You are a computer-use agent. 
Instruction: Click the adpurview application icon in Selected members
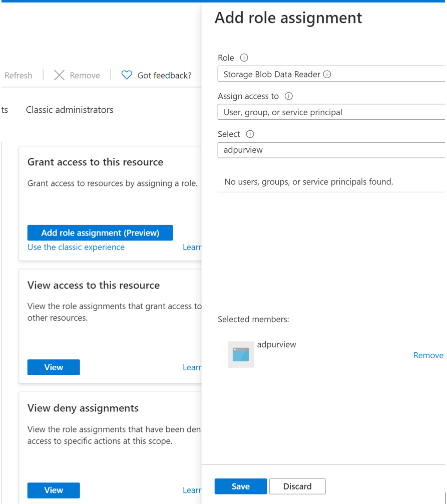[x=241, y=354]
